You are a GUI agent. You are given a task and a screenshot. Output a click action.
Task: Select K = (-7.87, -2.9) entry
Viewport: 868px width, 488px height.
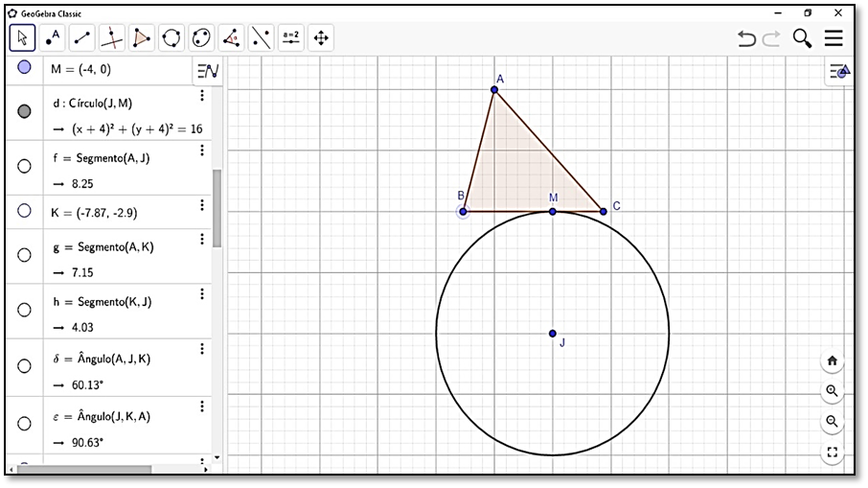coord(94,213)
